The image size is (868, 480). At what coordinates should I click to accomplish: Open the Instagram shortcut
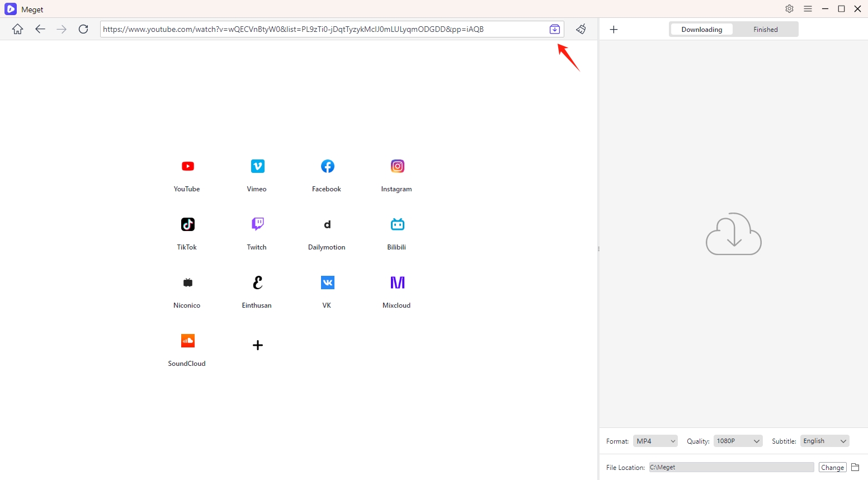pyautogui.click(x=397, y=166)
